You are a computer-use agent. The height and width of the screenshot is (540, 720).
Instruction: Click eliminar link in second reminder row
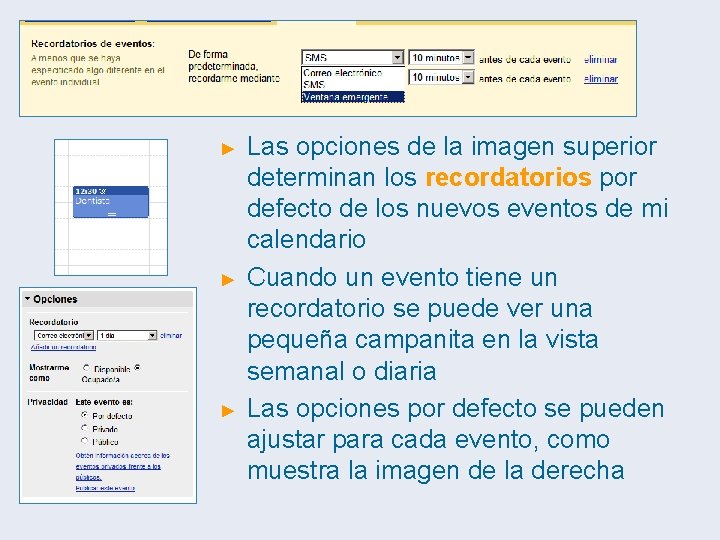(x=601, y=79)
